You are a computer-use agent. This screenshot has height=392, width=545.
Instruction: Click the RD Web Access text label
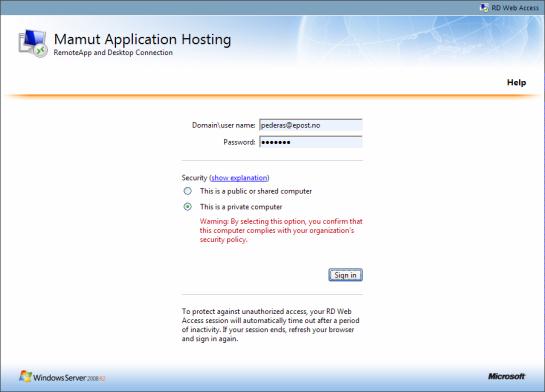point(515,7)
